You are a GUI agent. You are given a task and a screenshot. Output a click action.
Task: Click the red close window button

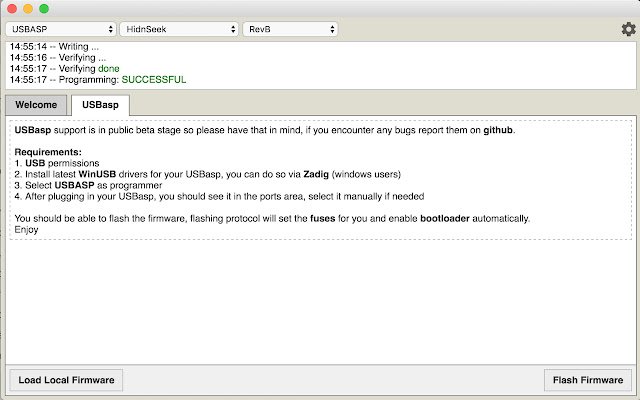tap(12, 9)
